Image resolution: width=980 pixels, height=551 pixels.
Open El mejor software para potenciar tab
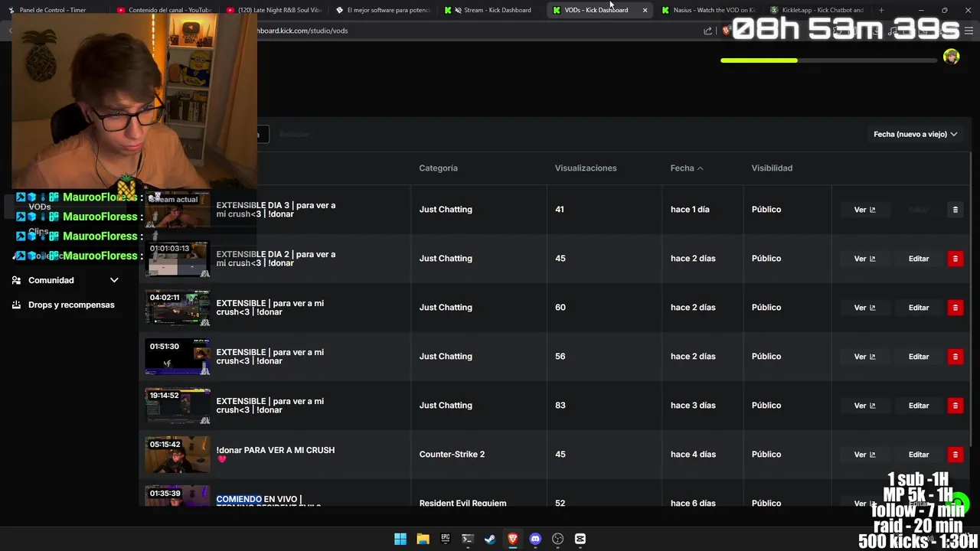coord(383,10)
